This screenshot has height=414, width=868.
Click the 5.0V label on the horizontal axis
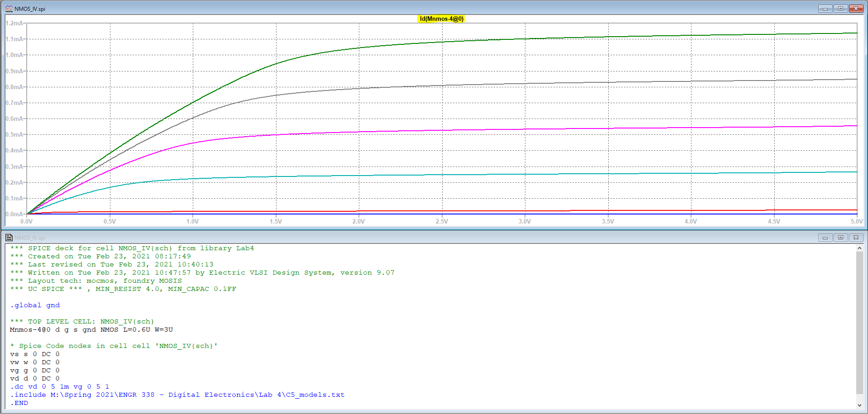point(856,221)
